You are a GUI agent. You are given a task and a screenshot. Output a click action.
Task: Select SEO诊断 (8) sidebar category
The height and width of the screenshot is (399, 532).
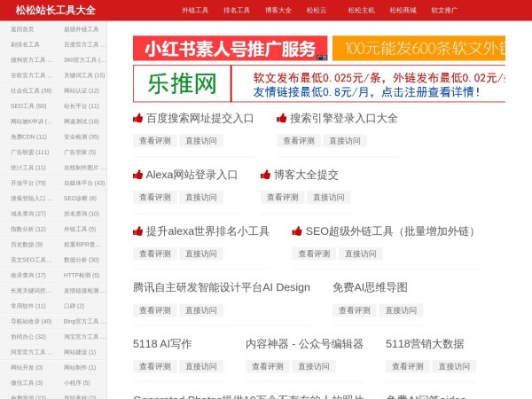click(x=80, y=198)
